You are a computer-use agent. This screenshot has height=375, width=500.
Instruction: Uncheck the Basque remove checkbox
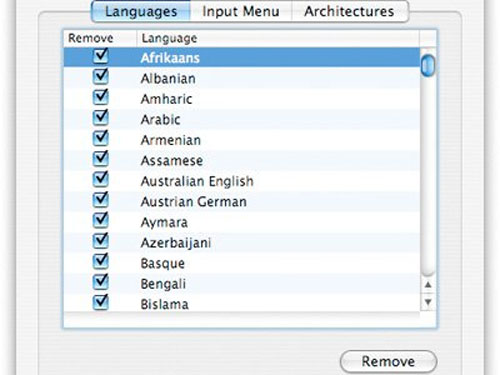coord(100,261)
